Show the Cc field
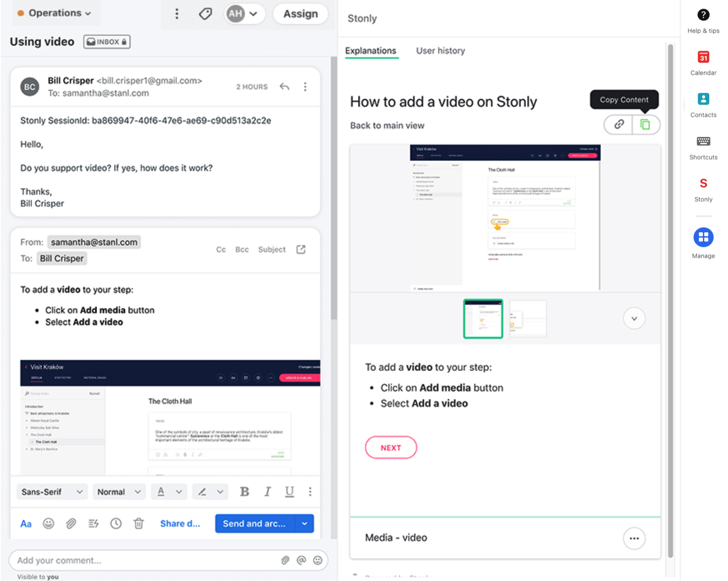The image size is (728, 581). [221, 249]
